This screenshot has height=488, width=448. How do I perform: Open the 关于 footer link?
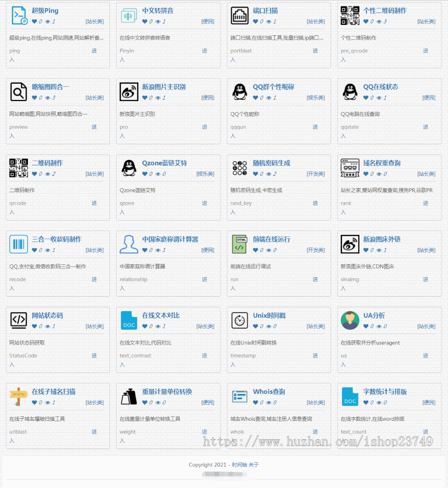(x=253, y=465)
